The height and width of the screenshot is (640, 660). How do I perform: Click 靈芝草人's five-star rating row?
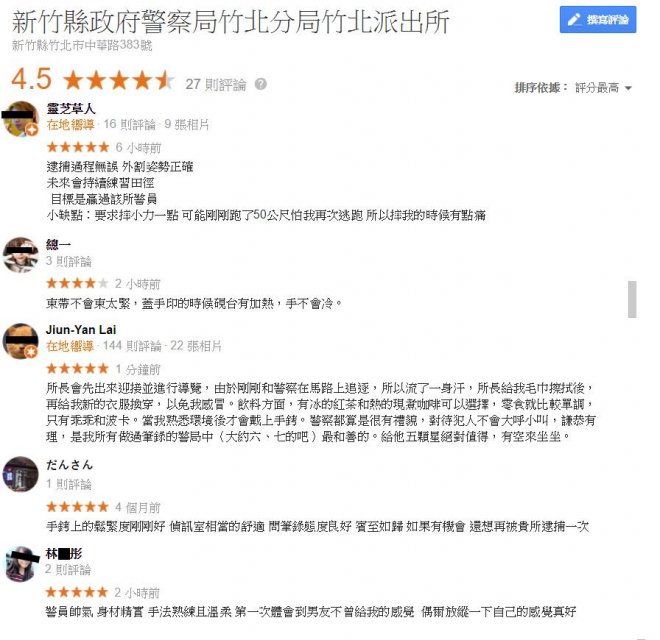click(78, 147)
